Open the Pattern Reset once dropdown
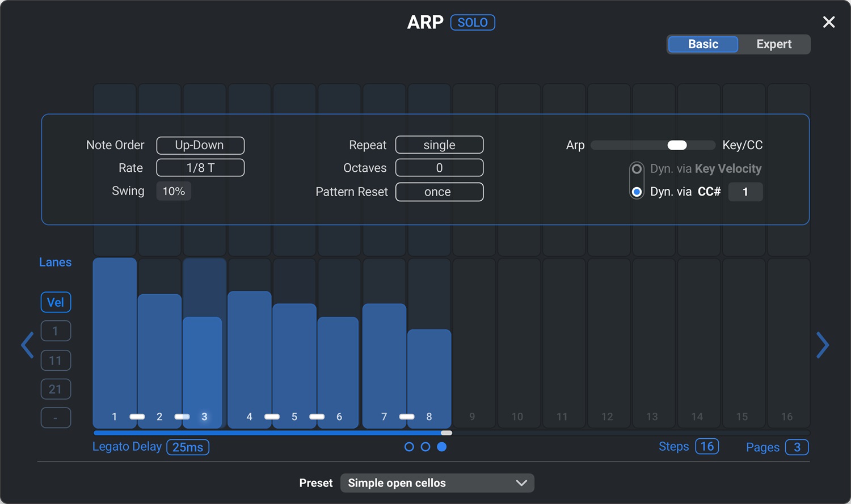 click(439, 192)
